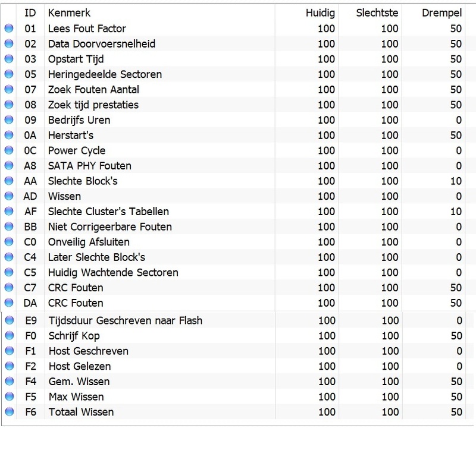Select the 'Host Geschreven' attribute name
The image size is (476, 469).
(x=88, y=351)
